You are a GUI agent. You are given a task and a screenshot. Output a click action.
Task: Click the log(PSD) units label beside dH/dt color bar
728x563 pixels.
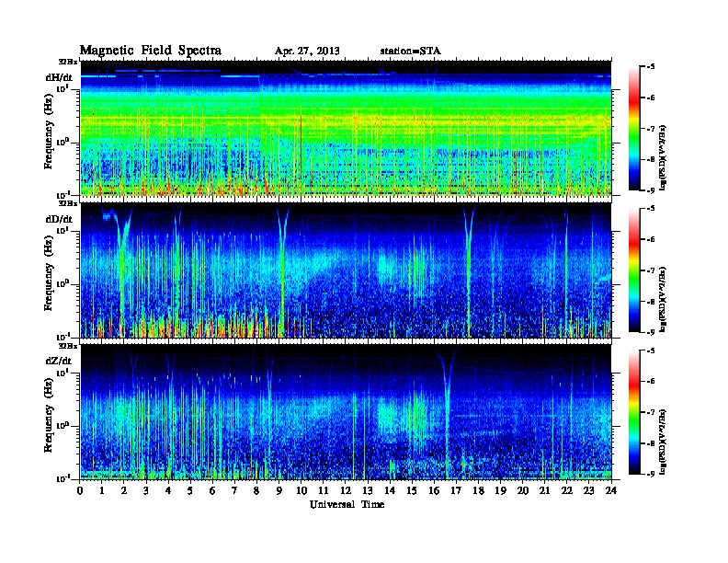tap(664, 157)
